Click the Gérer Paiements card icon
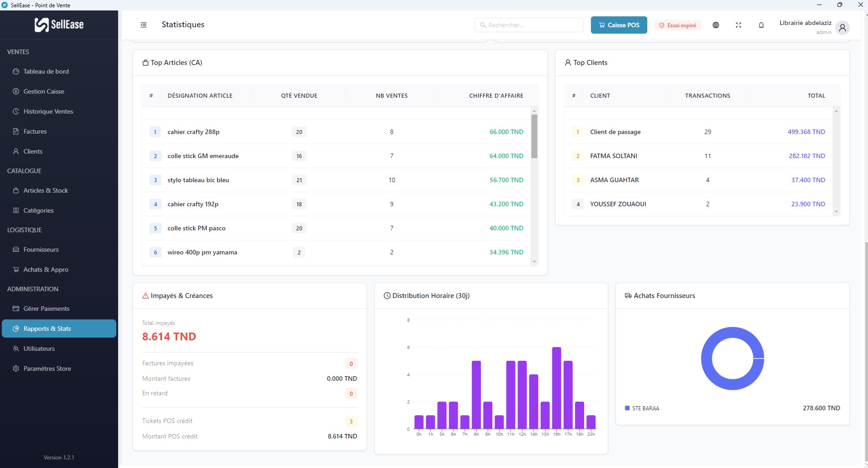Image resolution: width=868 pixels, height=468 pixels. (16, 309)
